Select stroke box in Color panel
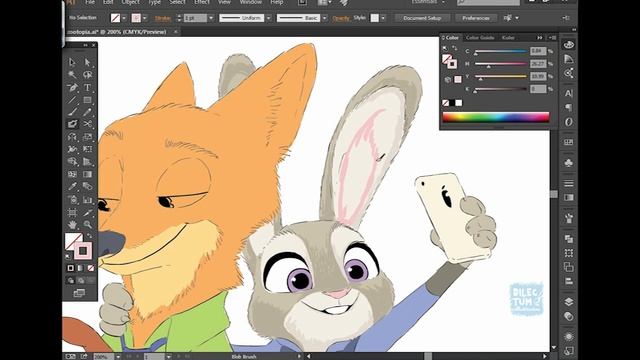Screen dimensions: 640x360 (x=452, y=64)
